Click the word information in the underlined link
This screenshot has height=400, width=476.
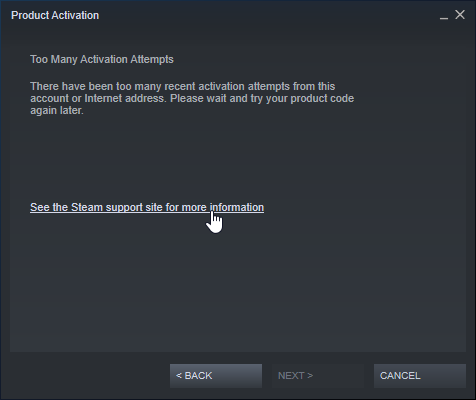(237, 207)
